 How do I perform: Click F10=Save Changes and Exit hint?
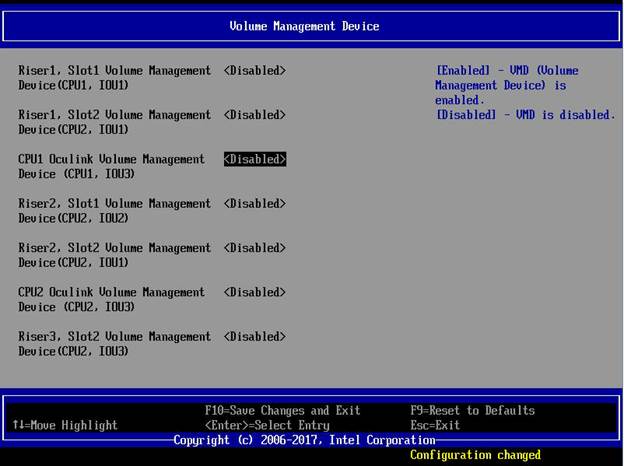282,411
